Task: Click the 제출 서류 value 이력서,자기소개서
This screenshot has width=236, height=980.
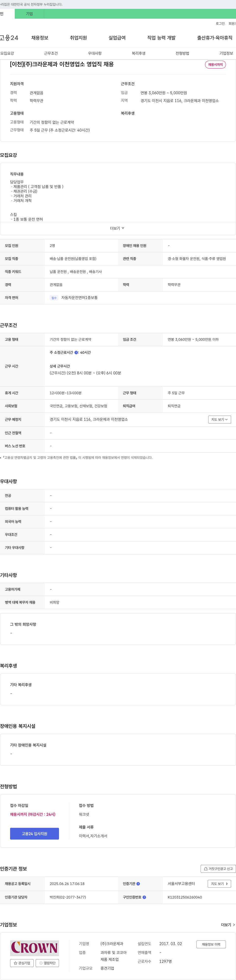Action: click(93, 836)
